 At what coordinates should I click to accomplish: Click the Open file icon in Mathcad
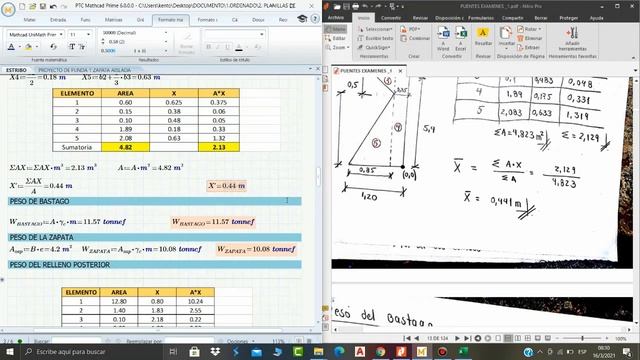(x=32, y=7)
